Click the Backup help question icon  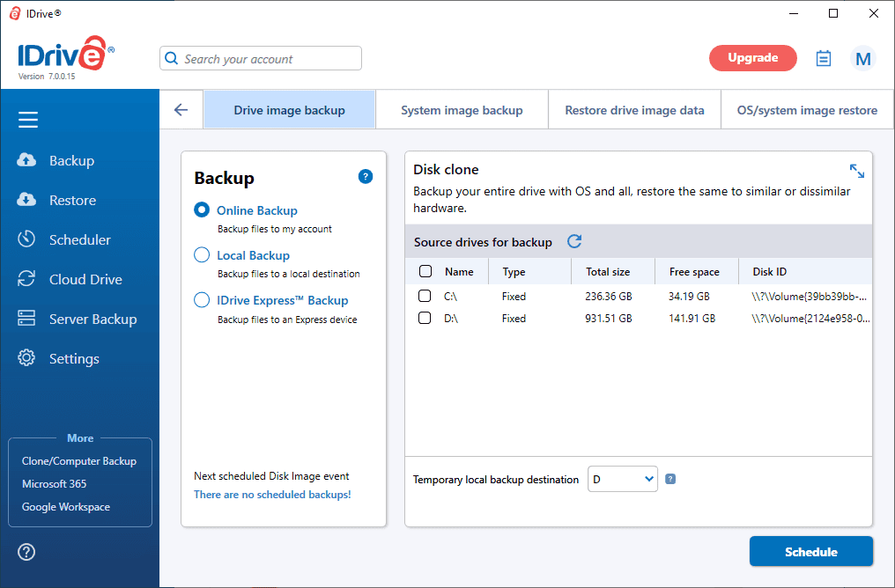click(x=366, y=177)
